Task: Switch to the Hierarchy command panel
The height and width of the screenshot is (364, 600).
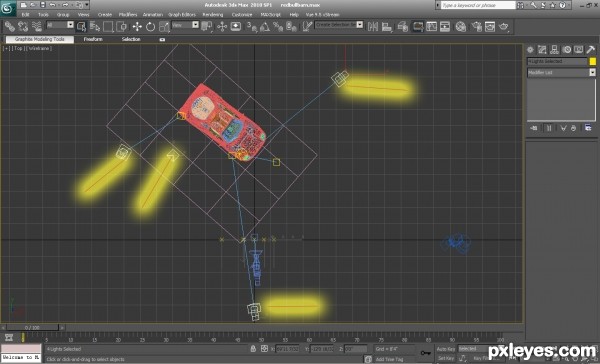Action: pyautogui.click(x=554, y=49)
